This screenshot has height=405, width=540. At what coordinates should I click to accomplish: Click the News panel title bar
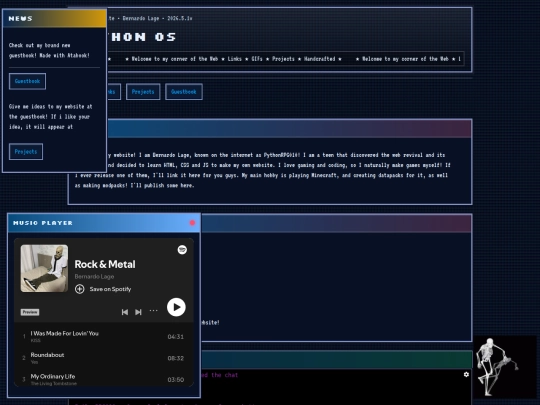pos(54,19)
